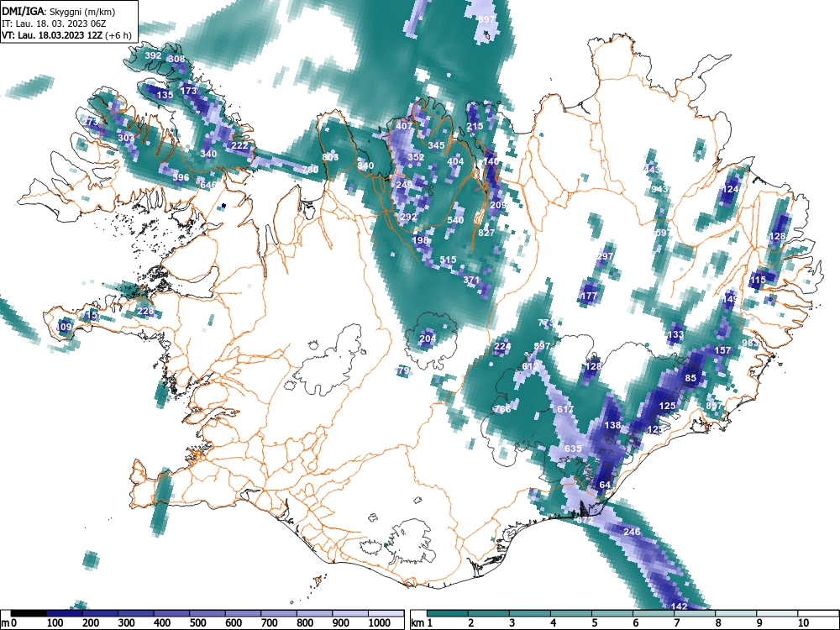Click the visibility value 198
840x630 pixels.
coord(420,240)
